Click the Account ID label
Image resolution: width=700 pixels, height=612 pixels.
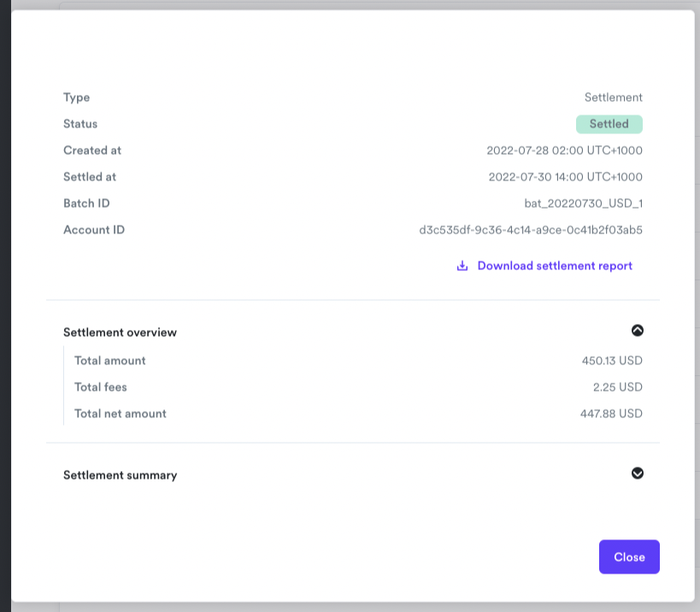pos(94,230)
